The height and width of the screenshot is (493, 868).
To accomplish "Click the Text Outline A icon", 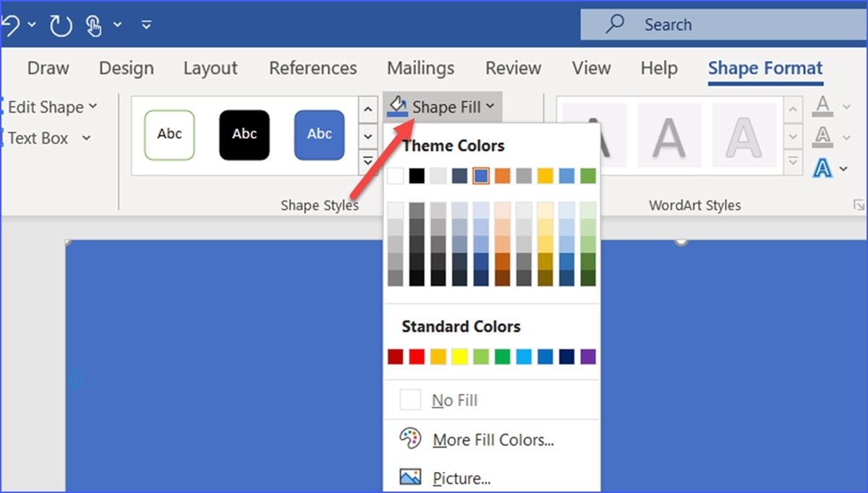I will tap(822, 137).
